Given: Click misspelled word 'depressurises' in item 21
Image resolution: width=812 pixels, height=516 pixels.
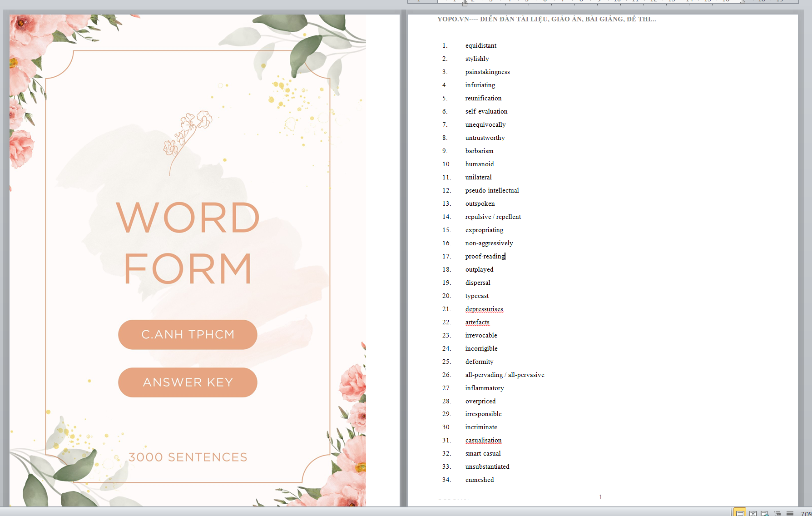Looking at the screenshot, I should 484,309.
